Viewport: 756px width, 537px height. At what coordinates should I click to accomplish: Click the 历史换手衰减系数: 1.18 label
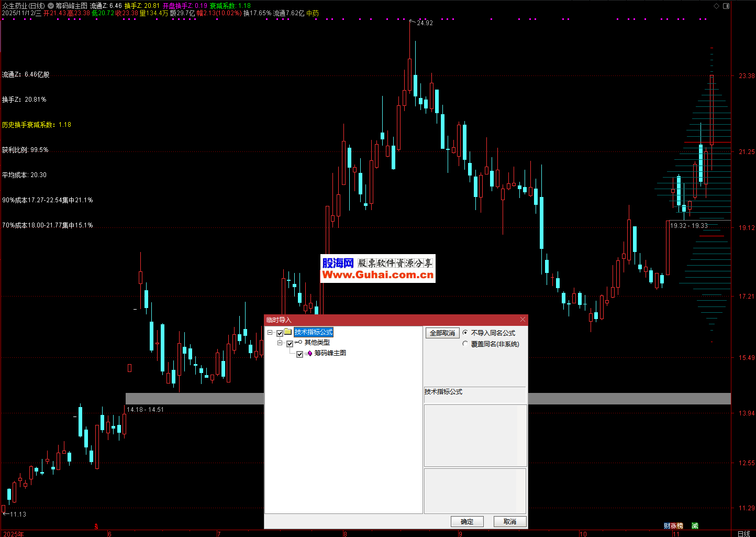pos(37,125)
